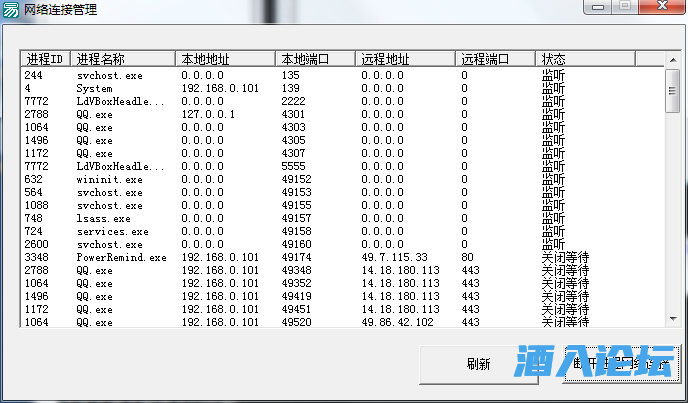This screenshot has width=688, height=403.
Task: Click the app icon in the title bar
Action: pos(11,9)
